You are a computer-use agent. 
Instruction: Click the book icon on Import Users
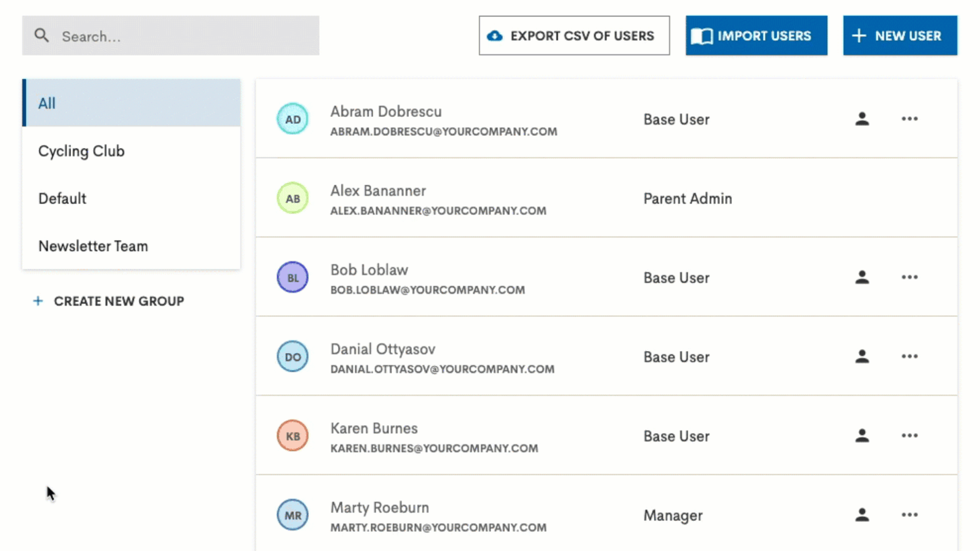702,36
